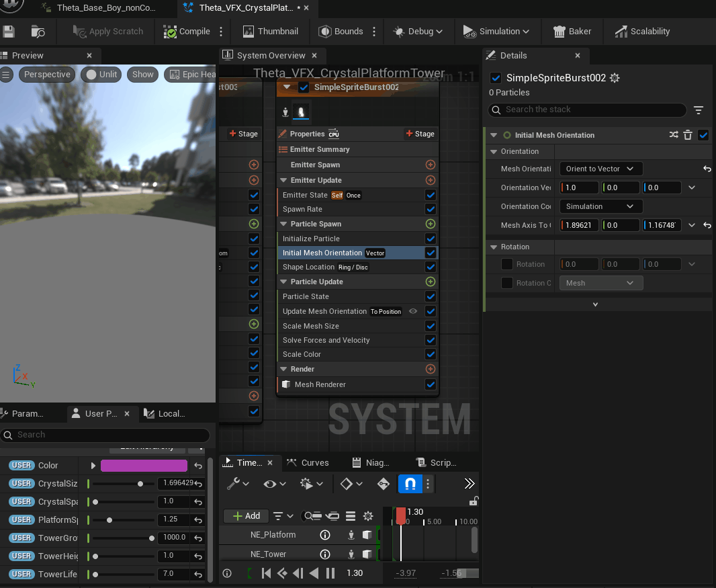Image resolution: width=716 pixels, height=588 pixels.
Task: Pause timeline playback
Action: click(330, 573)
